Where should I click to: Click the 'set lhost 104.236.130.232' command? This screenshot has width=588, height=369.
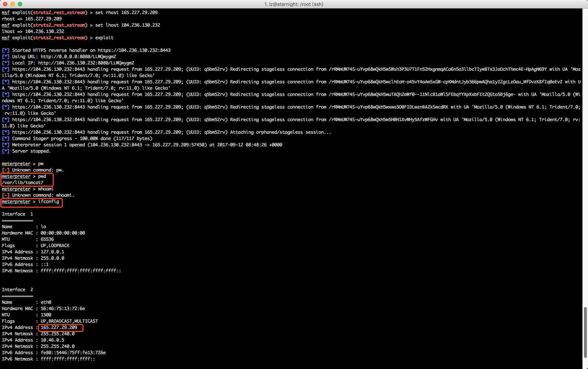128,25
